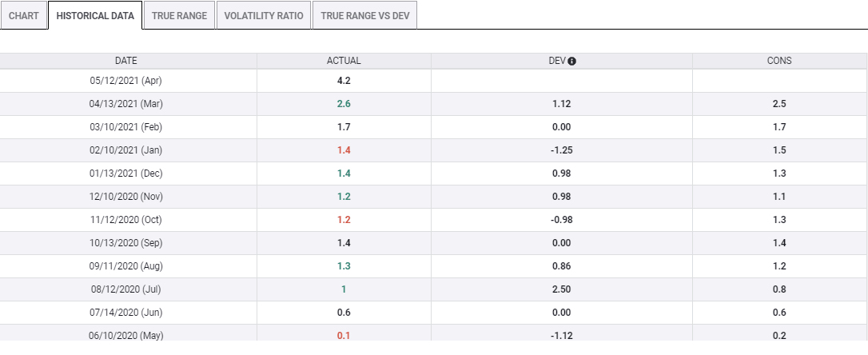Click the 03/10/2021 (Feb) date cell
The width and height of the screenshot is (868, 355).
[127, 127]
